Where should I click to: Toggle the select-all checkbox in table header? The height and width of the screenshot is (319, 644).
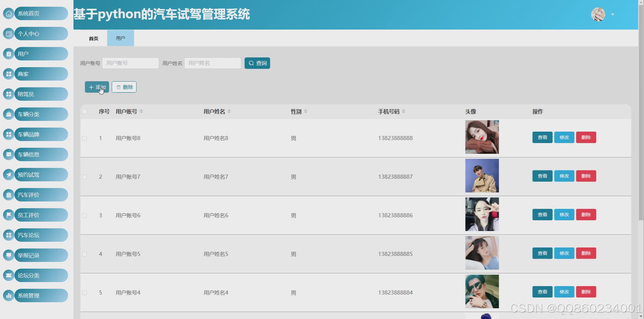tap(85, 112)
